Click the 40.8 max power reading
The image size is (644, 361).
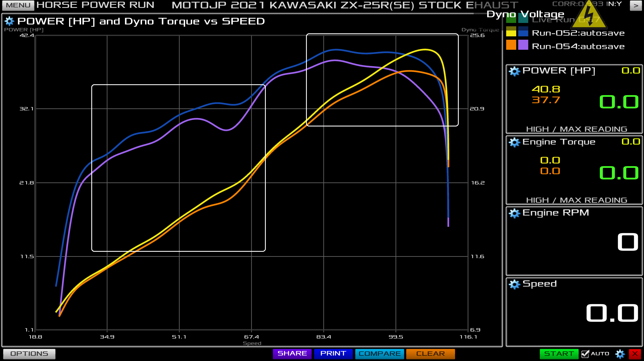tap(546, 89)
